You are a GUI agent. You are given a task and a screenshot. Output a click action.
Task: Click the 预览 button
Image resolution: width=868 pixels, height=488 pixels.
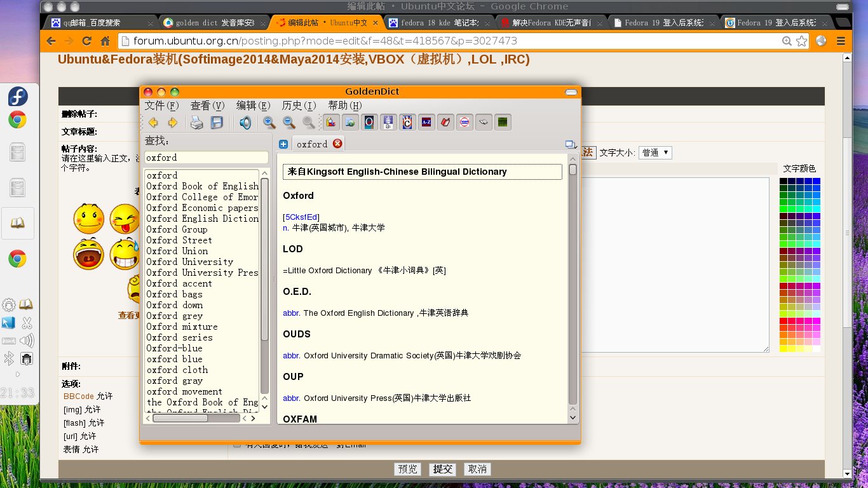click(408, 469)
